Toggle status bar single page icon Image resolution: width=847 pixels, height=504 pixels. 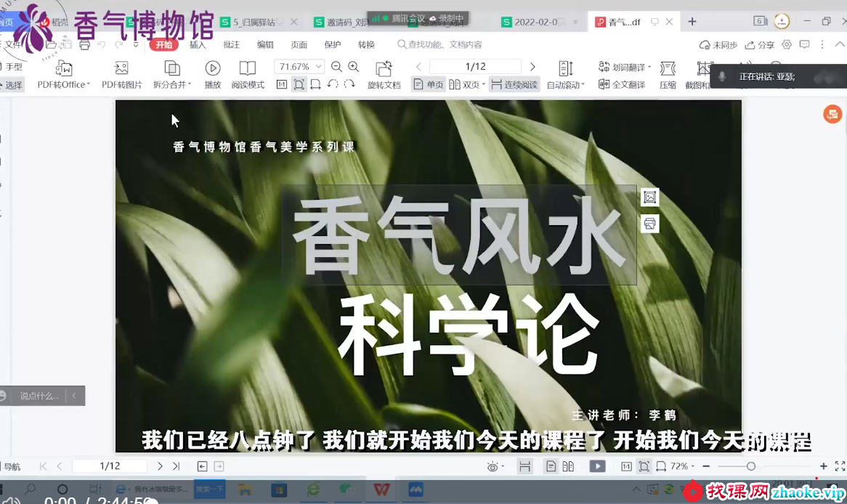pyautogui.click(x=551, y=466)
